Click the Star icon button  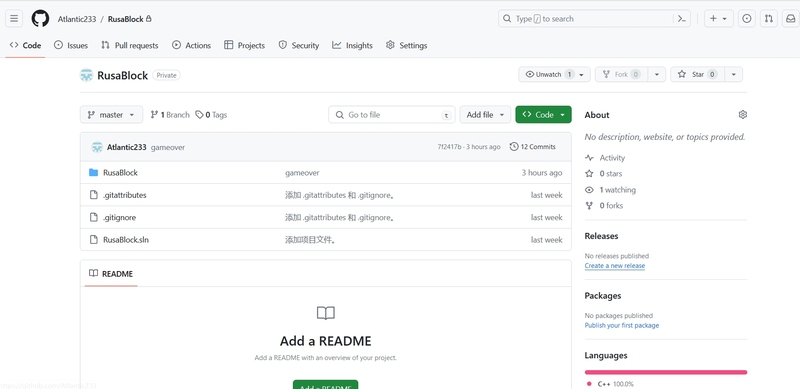coord(696,75)
